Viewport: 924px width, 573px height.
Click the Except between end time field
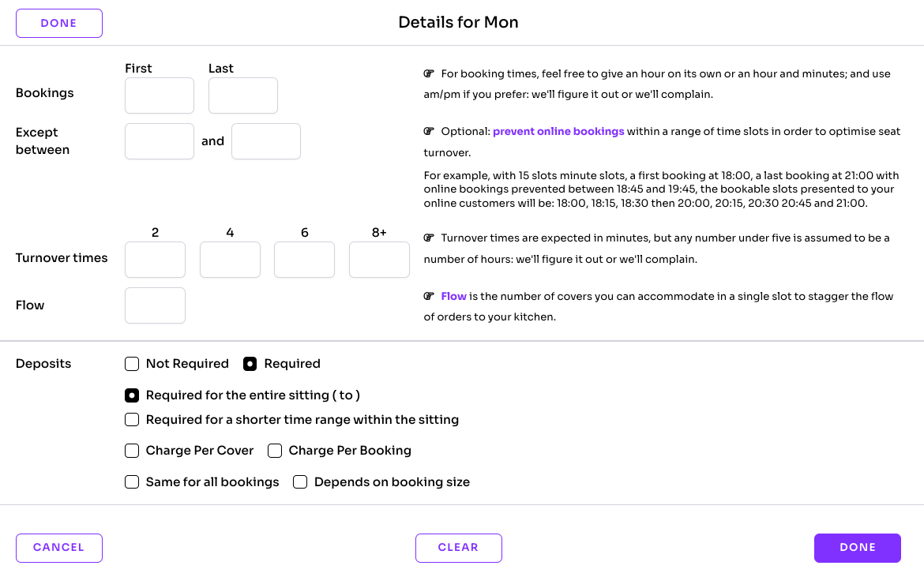pos(266,141)
